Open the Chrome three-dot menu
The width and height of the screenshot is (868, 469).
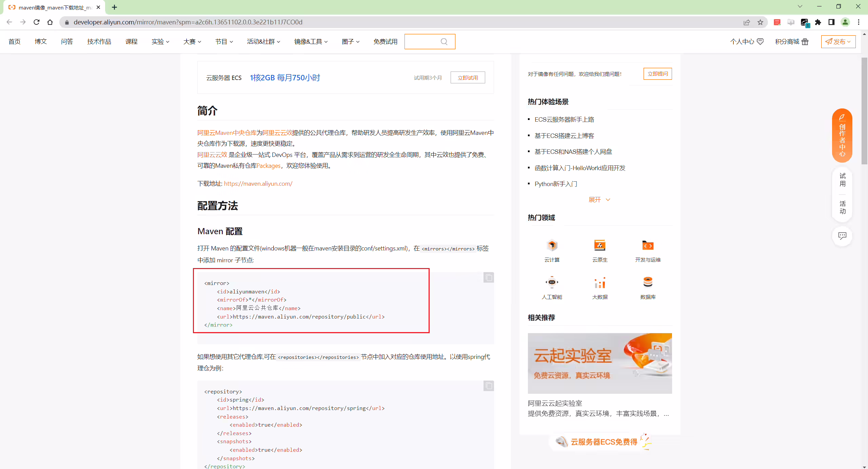[x=859, y=22]
